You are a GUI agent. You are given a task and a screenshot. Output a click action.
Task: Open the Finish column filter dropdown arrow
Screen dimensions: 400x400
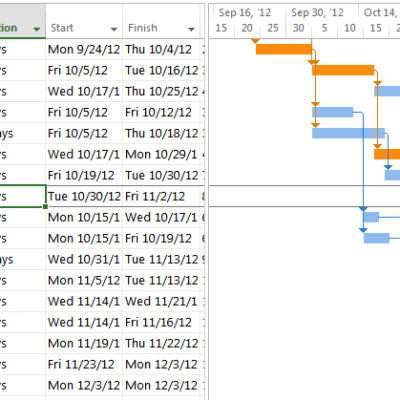click(x=191, y=29)
